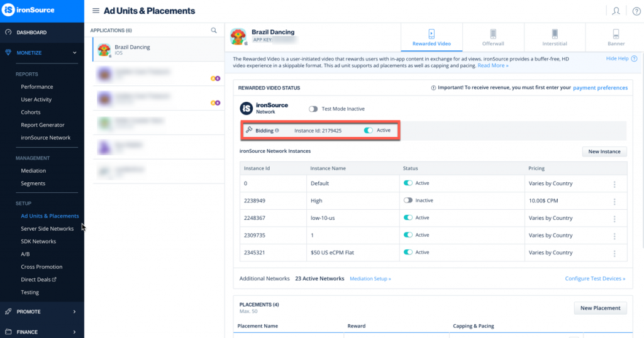644x338 pixels.
Task: Select Brazil Dancing in applications list
Action: [x=158, y=50]
